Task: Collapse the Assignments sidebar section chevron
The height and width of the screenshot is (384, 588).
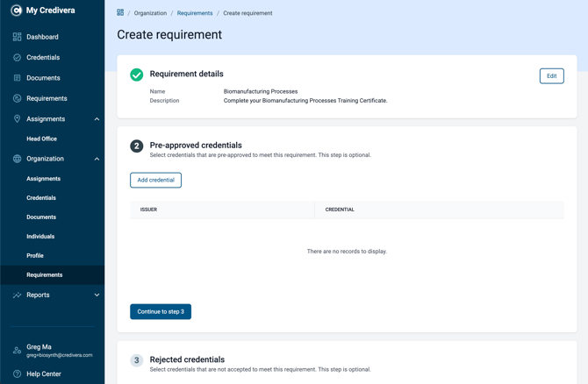Action: tap(97, 119)
